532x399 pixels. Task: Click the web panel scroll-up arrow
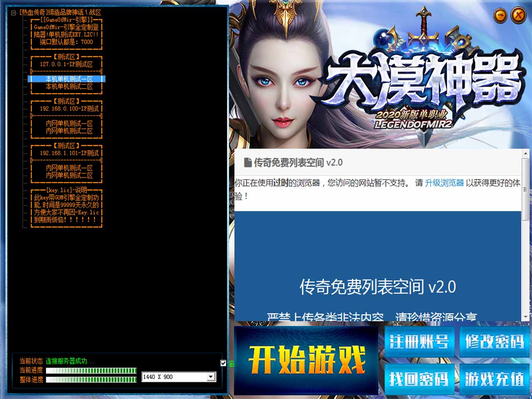[x=526, y=153]
